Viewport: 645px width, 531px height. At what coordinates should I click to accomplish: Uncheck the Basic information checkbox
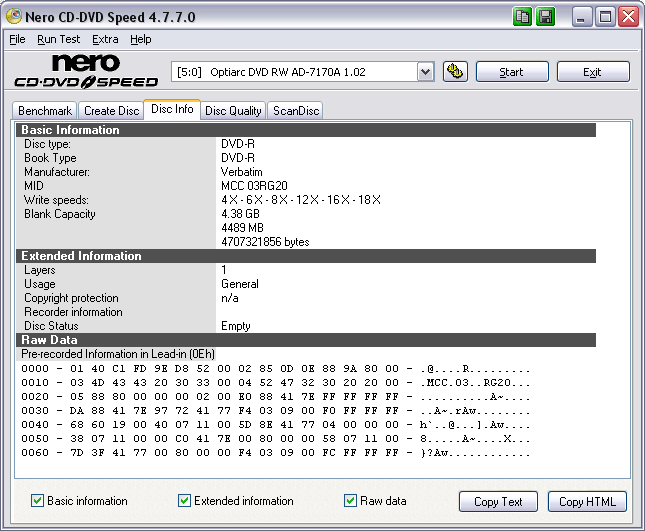(37, 501)
